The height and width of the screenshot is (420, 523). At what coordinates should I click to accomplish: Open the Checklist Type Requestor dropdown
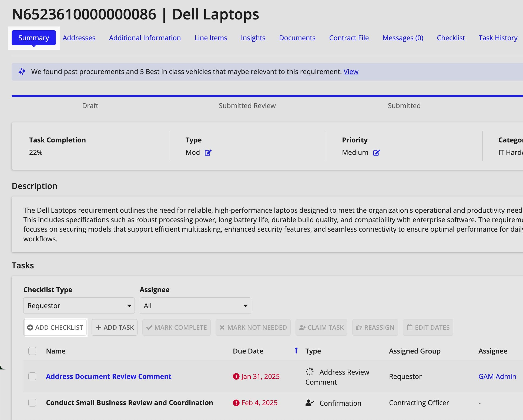pos(79,305)
